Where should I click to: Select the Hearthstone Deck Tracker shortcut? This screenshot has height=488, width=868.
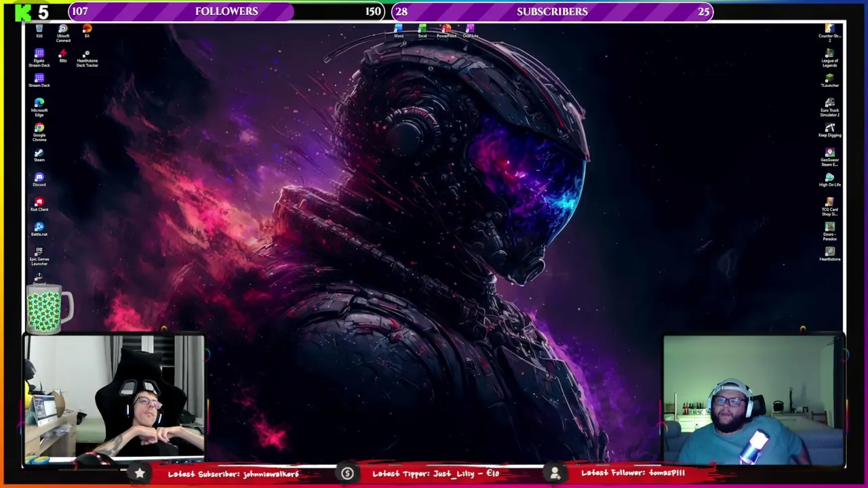pos(87,58)
